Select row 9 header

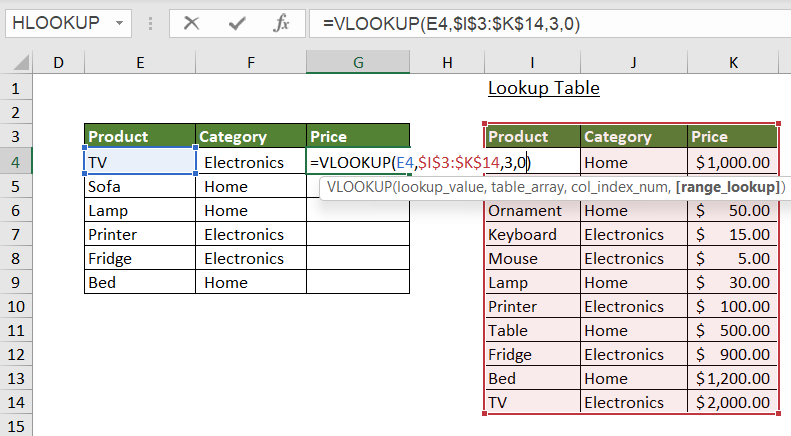coord(16,282)
